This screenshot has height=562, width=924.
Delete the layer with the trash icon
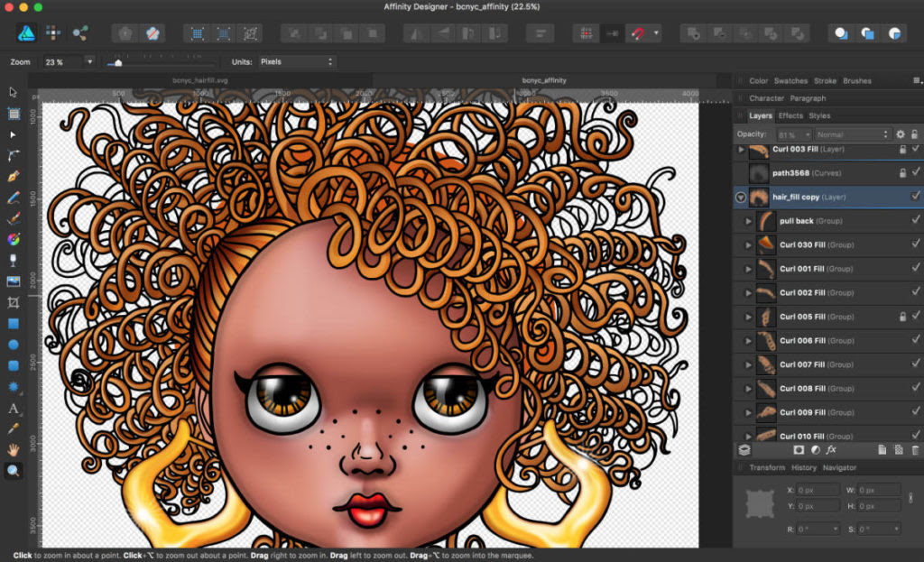[915, 449]
